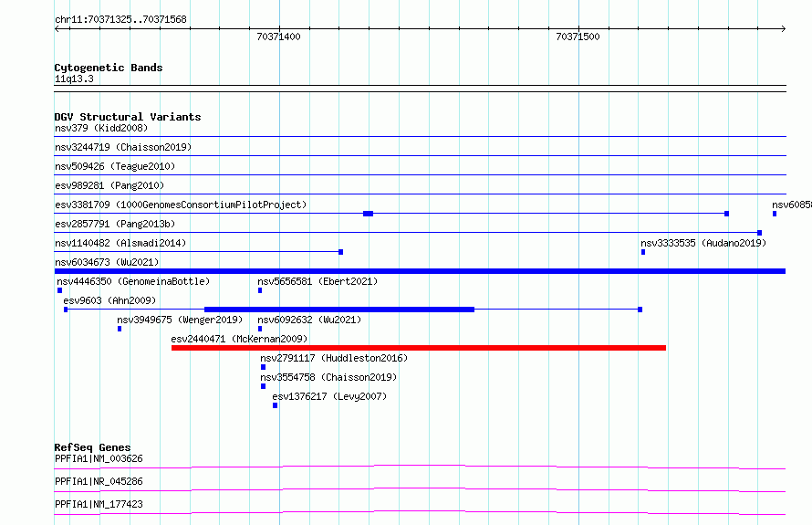This screenshot has height=525, width=812.
Task: Open the PPFIA1|NR_045286 gene transcript
Action: pos(99,481)
